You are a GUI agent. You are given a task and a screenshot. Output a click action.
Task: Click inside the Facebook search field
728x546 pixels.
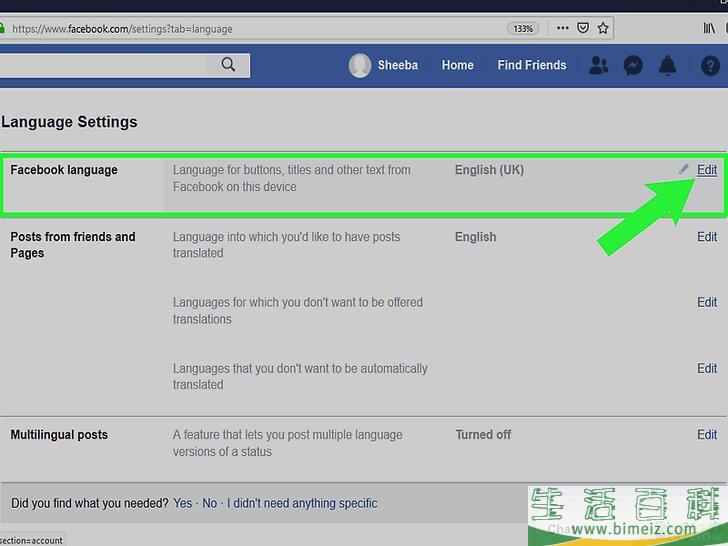click(102, 65)
